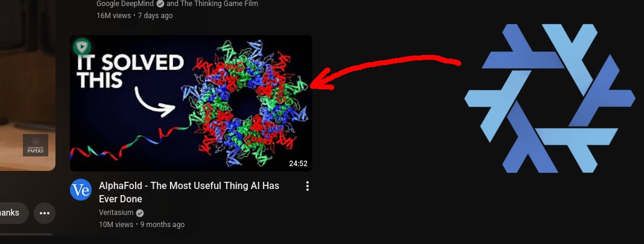Go to the Veritasium channel name link

(116, 213)
